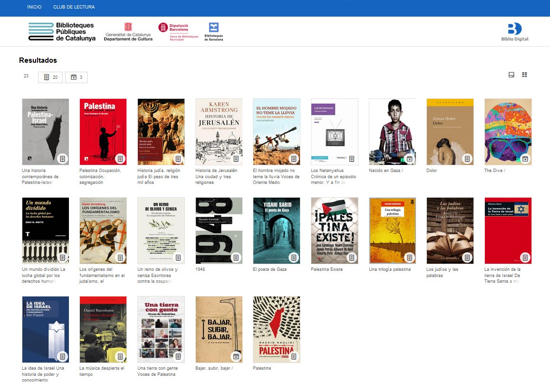Viewport: 550px width, 392px height.
Task: Click title link 'El poeta de Gaza'
Action: click(270, 269)
